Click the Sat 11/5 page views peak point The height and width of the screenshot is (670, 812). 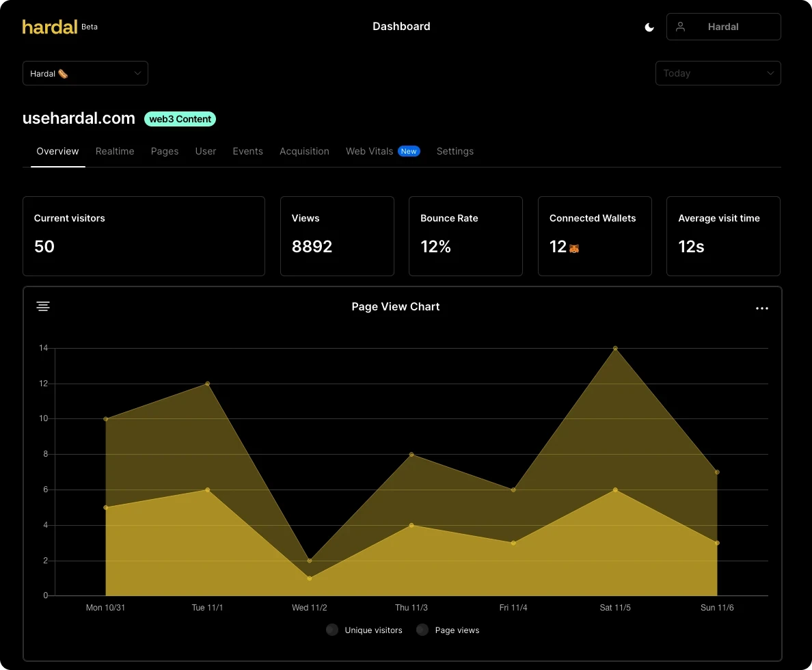click(x=615, y=348)
